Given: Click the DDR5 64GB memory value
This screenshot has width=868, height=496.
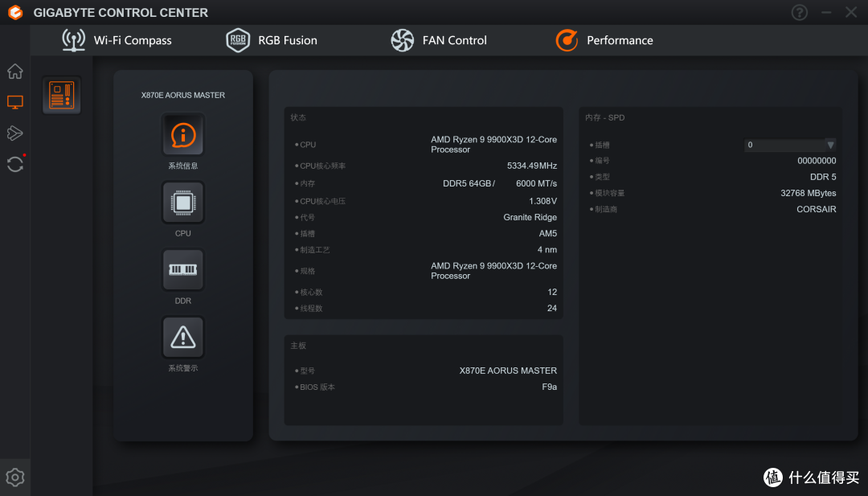Looking at the screenshot, I should 469,183.
